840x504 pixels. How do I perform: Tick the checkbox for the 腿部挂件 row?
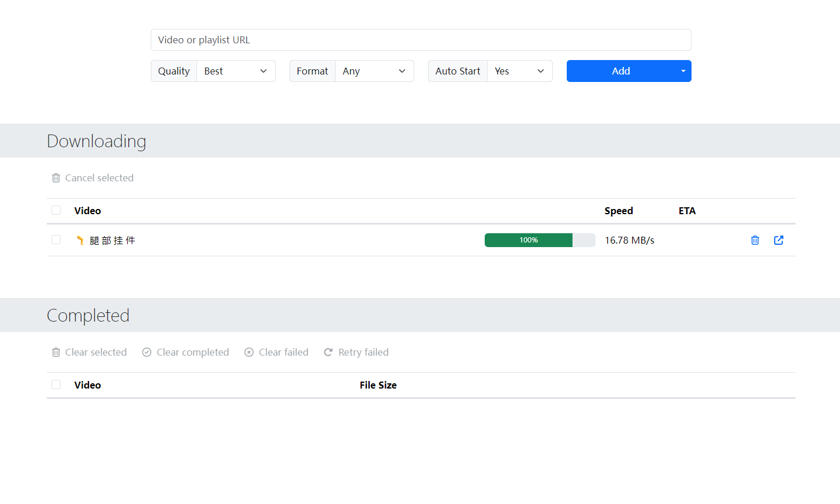(56, 240)
